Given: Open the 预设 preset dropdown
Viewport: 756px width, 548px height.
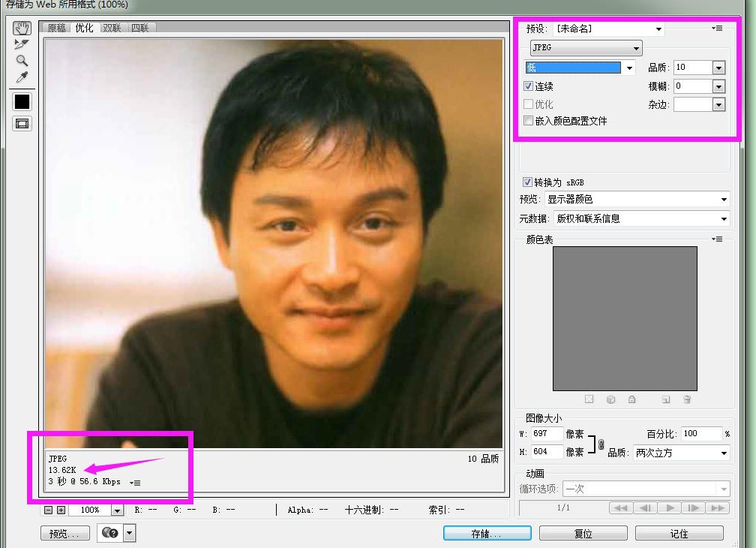Looking at the screenshot, I should click(608, 29).
